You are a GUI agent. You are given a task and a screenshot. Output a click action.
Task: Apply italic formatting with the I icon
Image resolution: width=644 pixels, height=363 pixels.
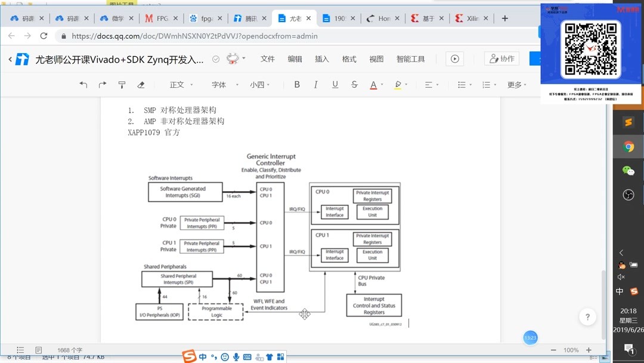click(315, 84)
